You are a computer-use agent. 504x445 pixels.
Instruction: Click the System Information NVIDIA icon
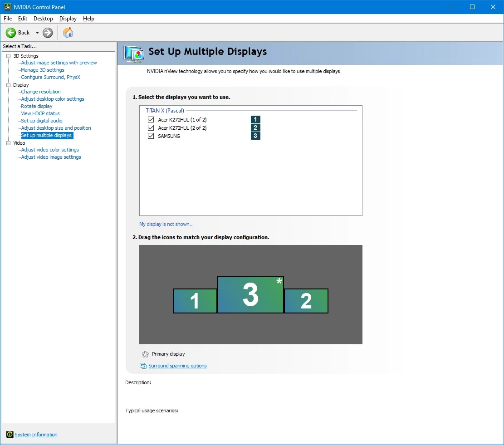point(10,435)
